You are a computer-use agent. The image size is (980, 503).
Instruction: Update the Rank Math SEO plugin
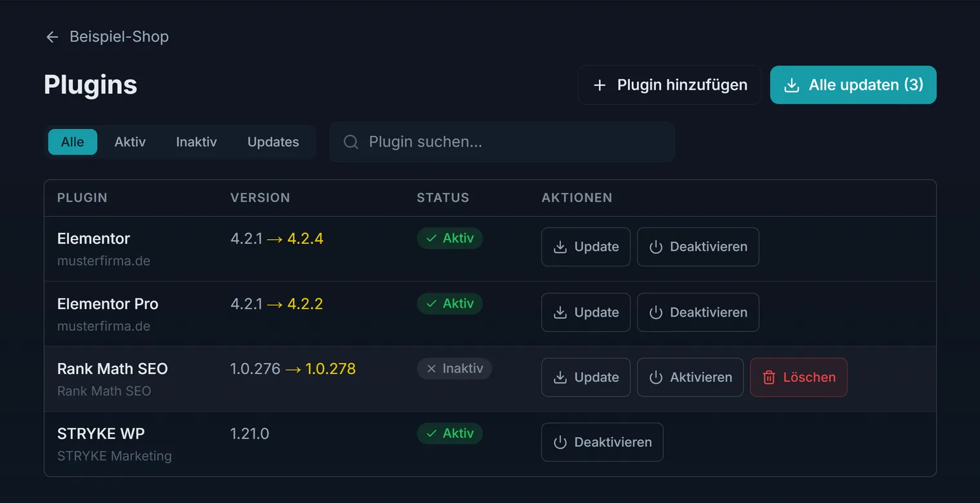coord(586,377)
